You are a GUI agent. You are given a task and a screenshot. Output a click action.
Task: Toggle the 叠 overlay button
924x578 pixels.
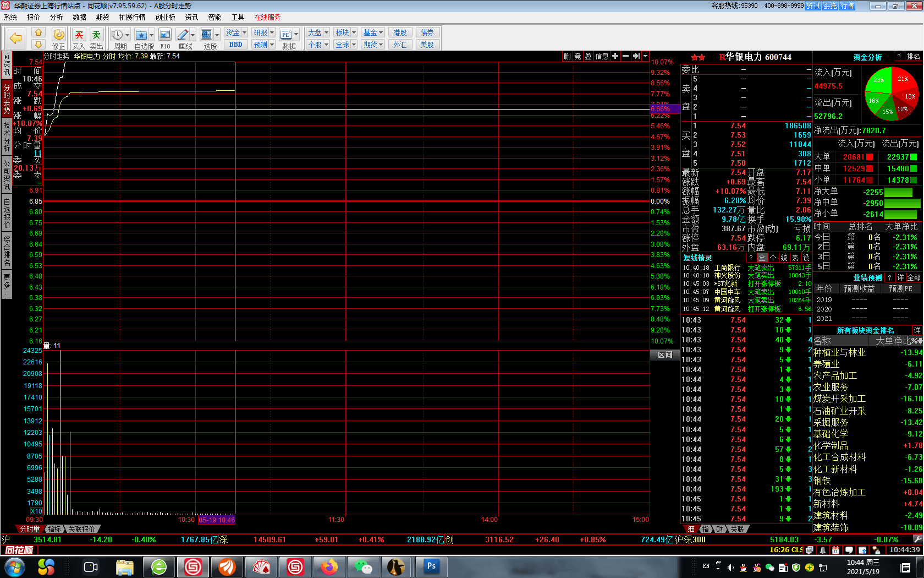tap(588, 56)
